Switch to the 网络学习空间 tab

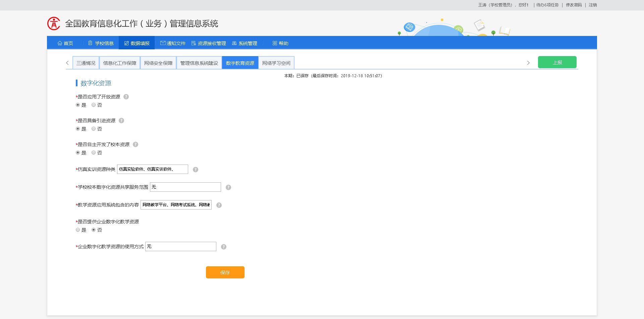276,62
